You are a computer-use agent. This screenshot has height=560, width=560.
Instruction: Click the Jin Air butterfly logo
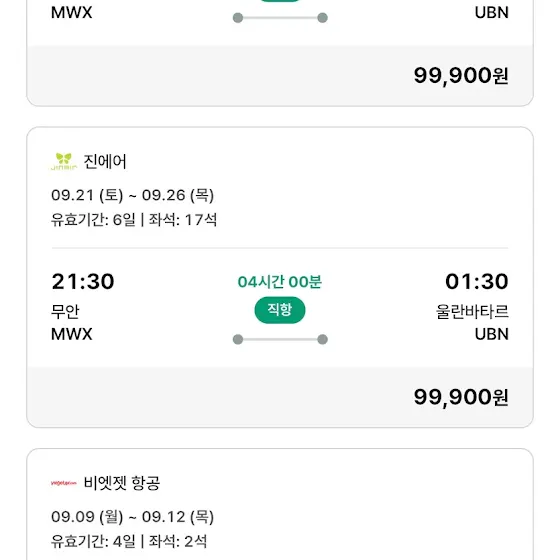click(64, 161)
